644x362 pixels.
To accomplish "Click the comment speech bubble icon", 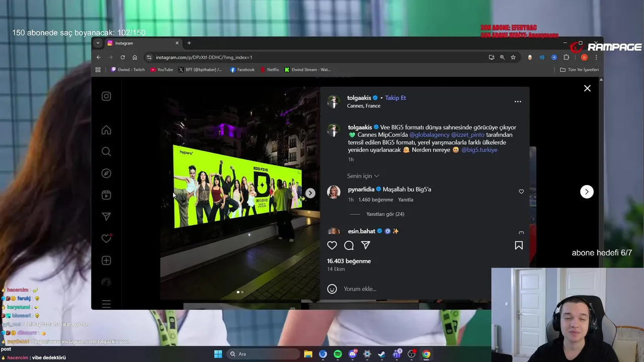I will point(349,245).
